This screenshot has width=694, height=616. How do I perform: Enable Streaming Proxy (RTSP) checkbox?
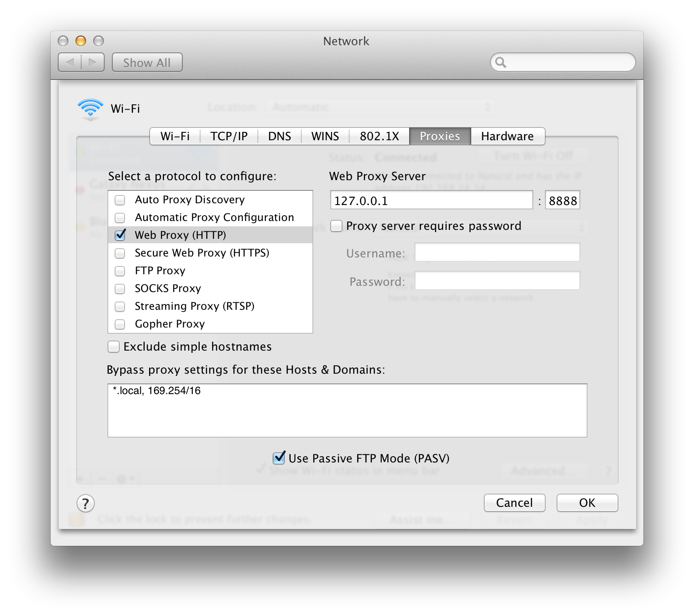pos(120,307)
